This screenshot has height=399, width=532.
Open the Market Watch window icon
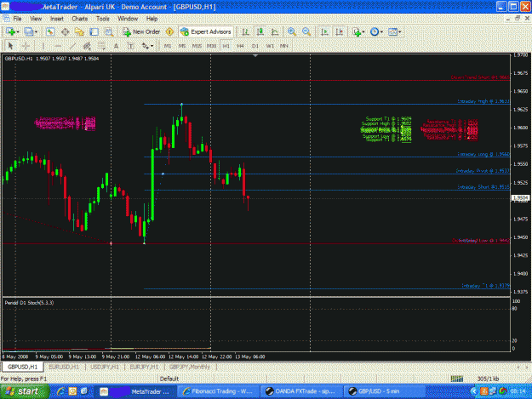[x=50, y=31]
